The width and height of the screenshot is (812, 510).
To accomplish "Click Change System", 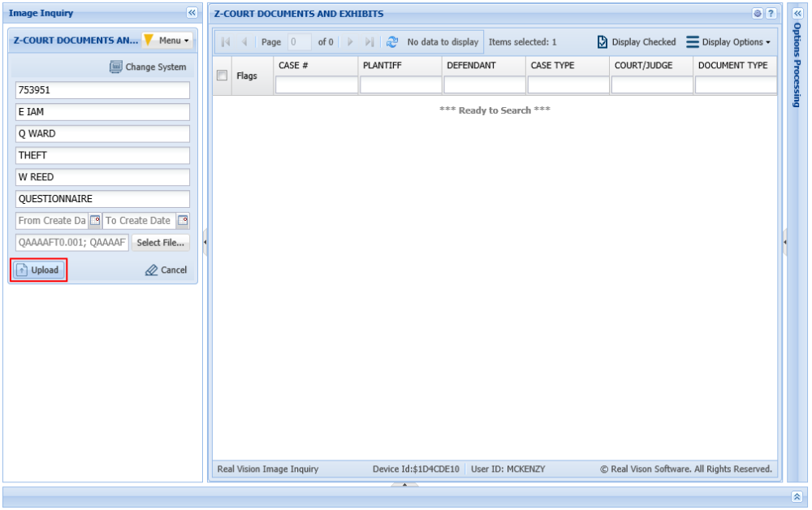I will (x=148, y=67).
